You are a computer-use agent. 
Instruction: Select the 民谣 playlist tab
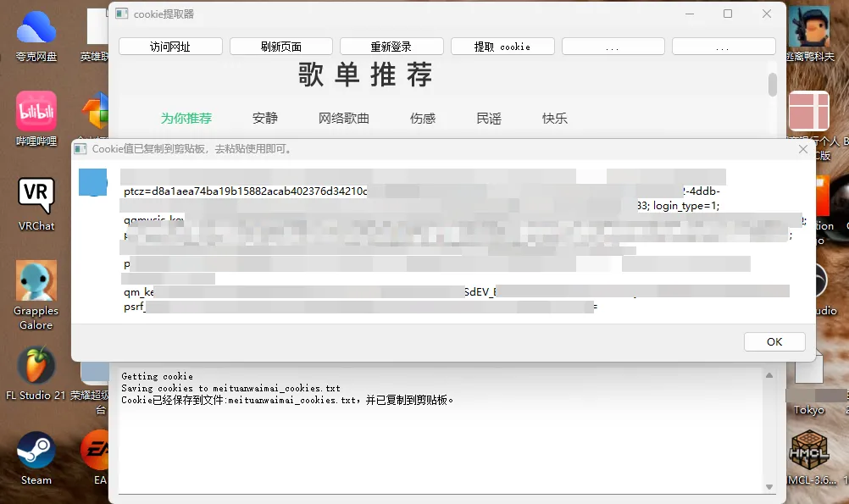[x=489, y=118]
